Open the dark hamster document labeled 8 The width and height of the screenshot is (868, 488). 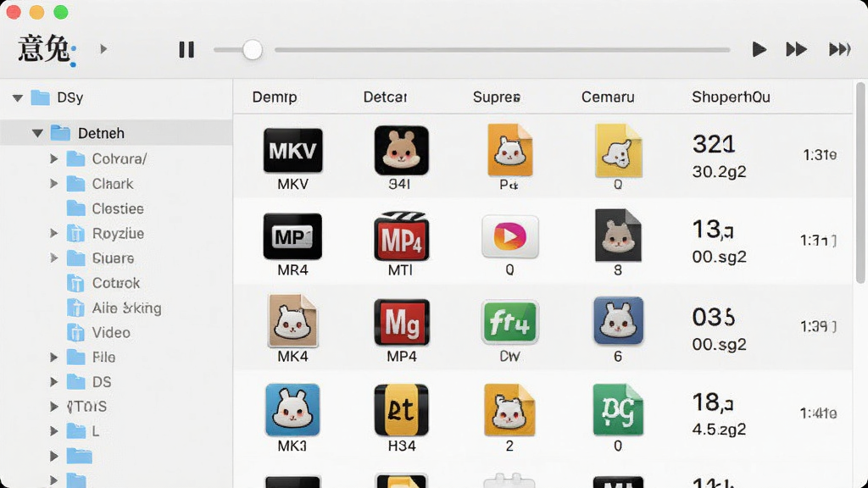pos(618,236)
